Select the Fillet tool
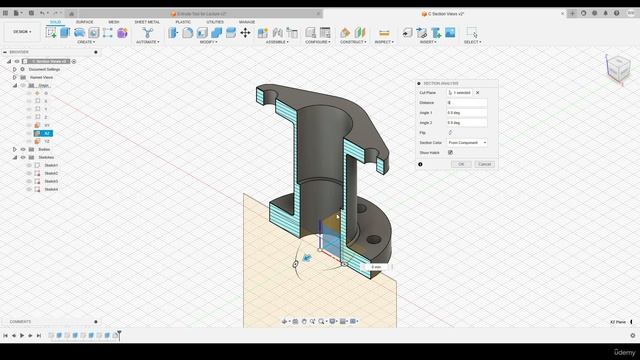Image resolution: width=640 pixels, height=360 pixels. click(x=187, y=33)
